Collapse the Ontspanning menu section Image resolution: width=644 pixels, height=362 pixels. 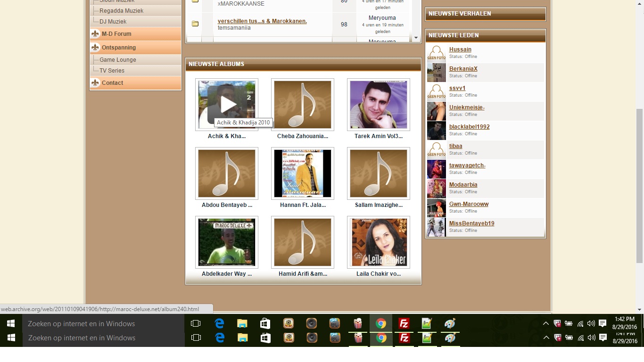click(x=118, y=48)
